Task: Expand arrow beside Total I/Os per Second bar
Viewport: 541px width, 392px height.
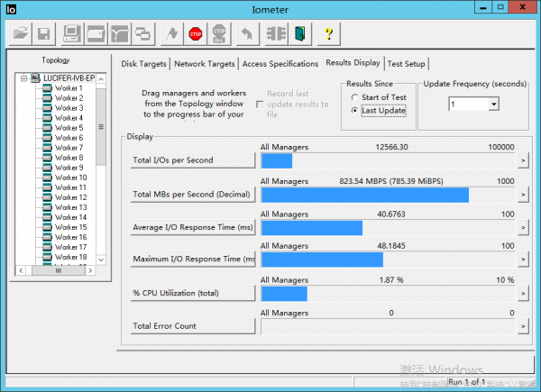Action: (523, 160)
